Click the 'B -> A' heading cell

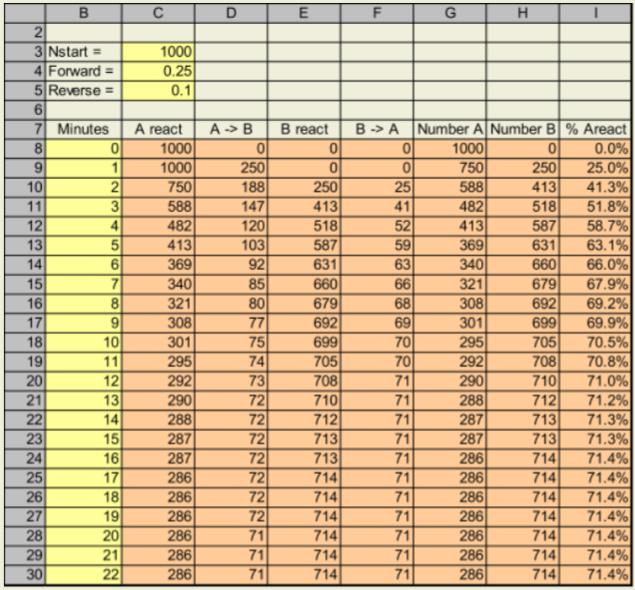(376, 129)
